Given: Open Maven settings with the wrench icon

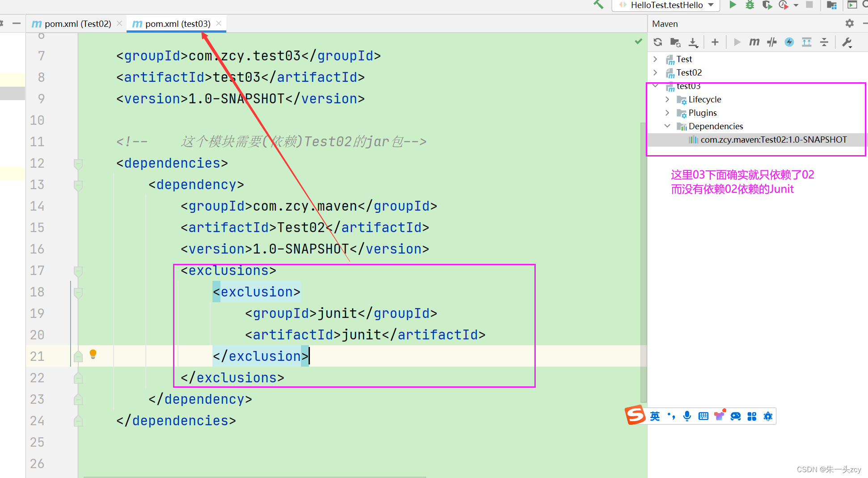Looking at the screenshot, I should coord(847,42).
